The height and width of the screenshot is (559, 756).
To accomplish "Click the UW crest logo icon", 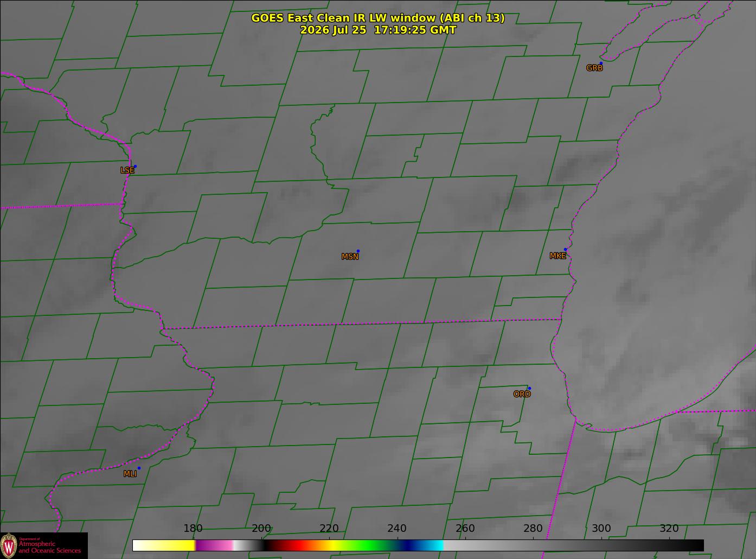I will coord(9,545).
